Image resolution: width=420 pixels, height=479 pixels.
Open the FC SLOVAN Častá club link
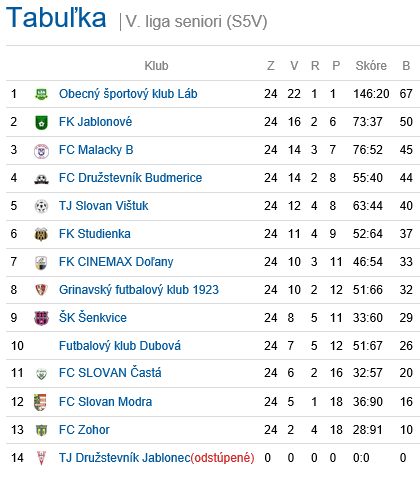[x=110, y=373]
